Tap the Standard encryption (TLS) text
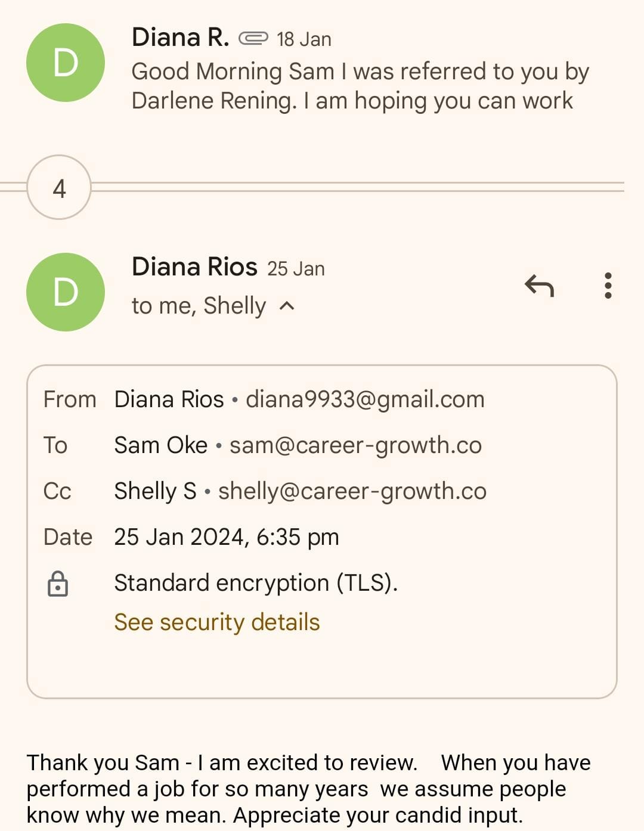Image resolution: width=644 pixels, height=831 pixels. click(256, 583)
